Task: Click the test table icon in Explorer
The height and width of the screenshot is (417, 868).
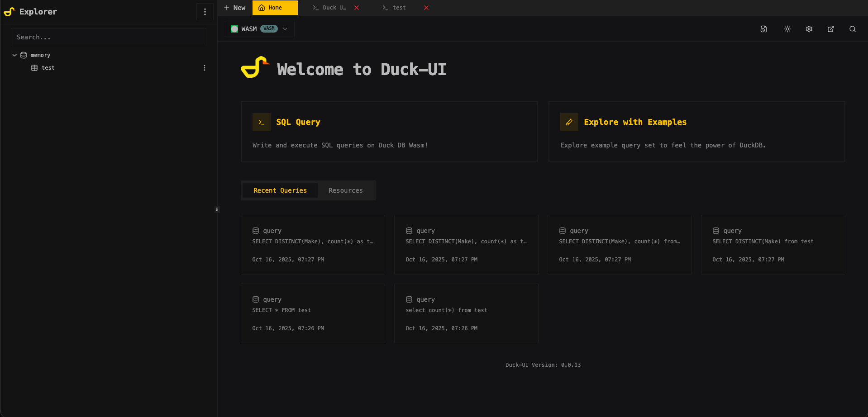Action: (34, 68)
